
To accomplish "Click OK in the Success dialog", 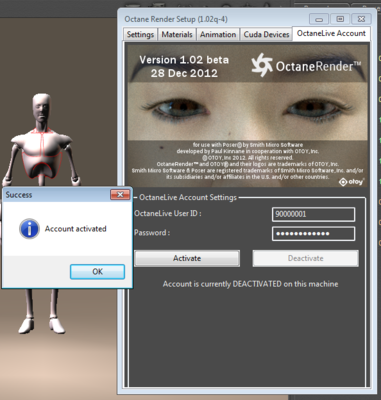I will pos(97,272).
